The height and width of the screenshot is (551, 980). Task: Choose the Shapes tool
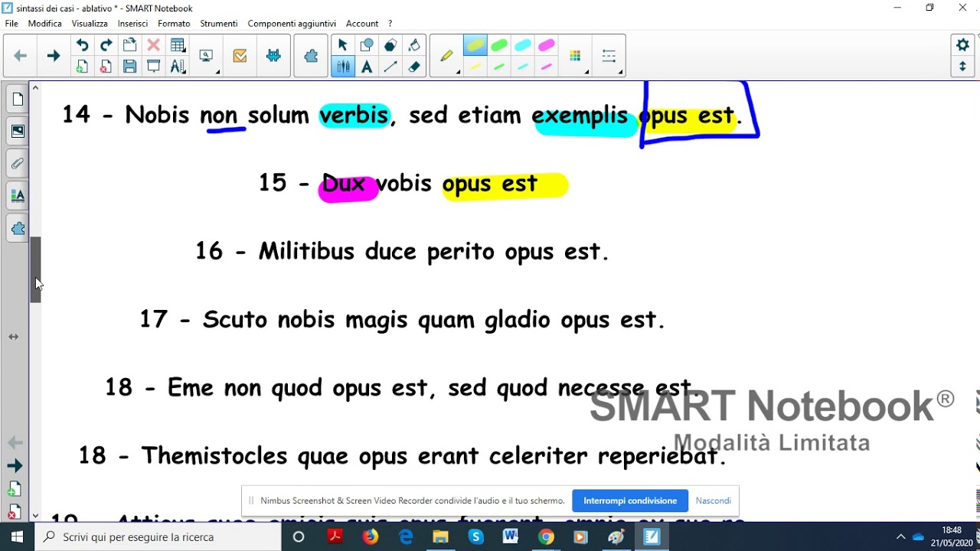tap(366, 45)
